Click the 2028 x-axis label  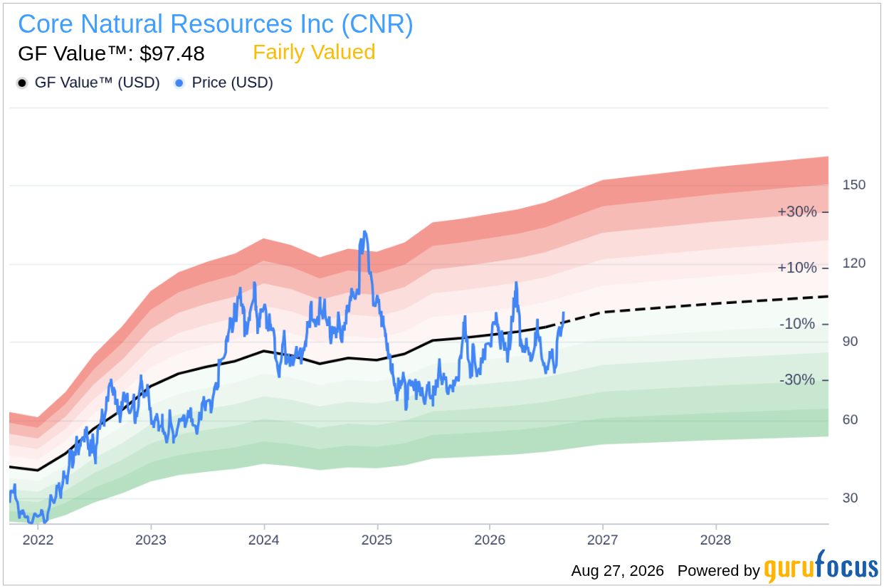click(715, 540)
